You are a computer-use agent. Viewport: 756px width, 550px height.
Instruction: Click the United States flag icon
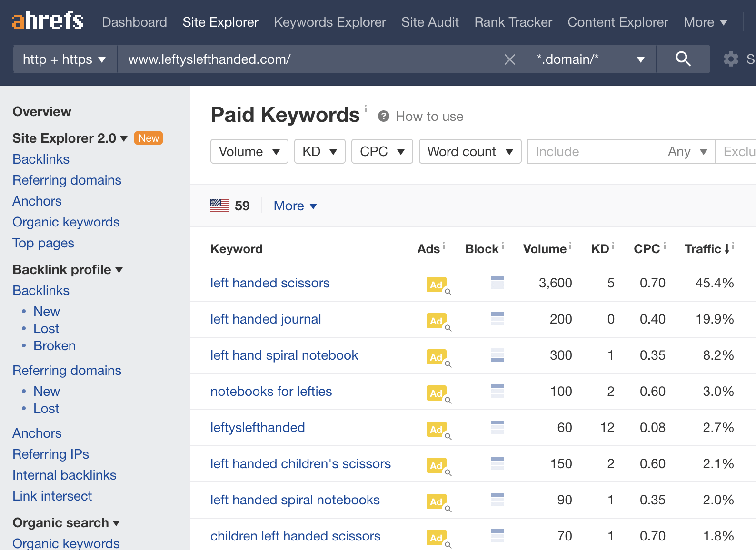tap(219, 206)
